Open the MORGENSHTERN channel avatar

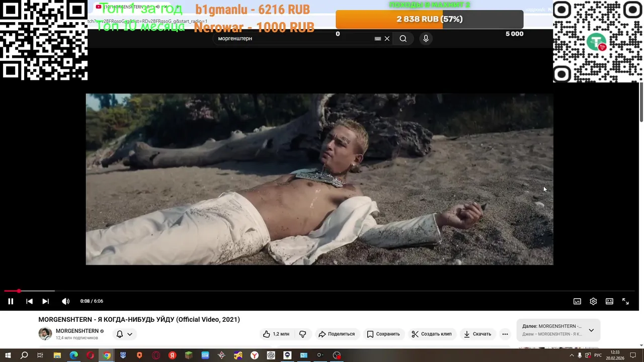(x=45, y=334)
